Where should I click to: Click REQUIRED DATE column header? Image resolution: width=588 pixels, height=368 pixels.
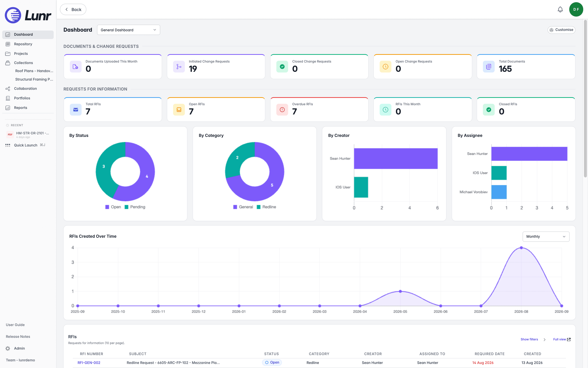(x=490, y=354)
